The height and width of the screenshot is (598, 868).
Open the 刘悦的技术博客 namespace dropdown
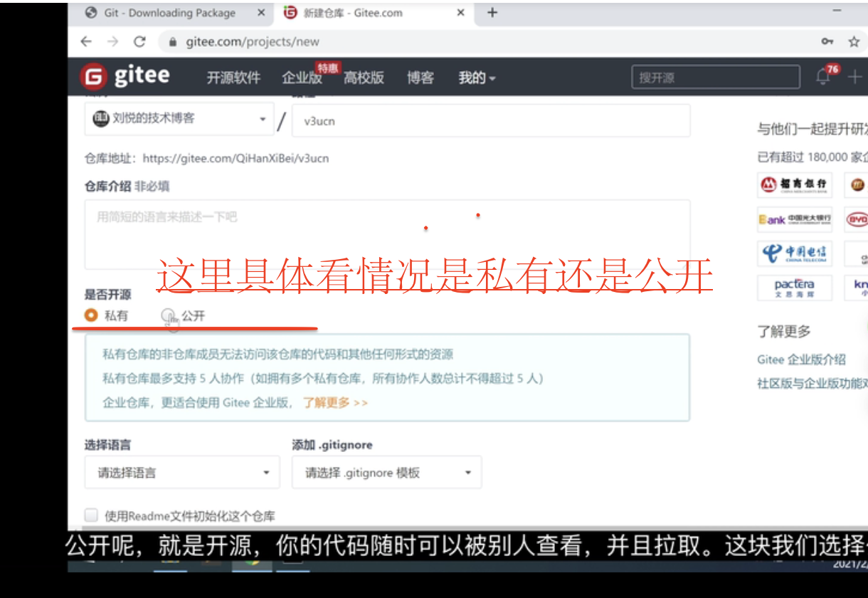tap(178, 118)
